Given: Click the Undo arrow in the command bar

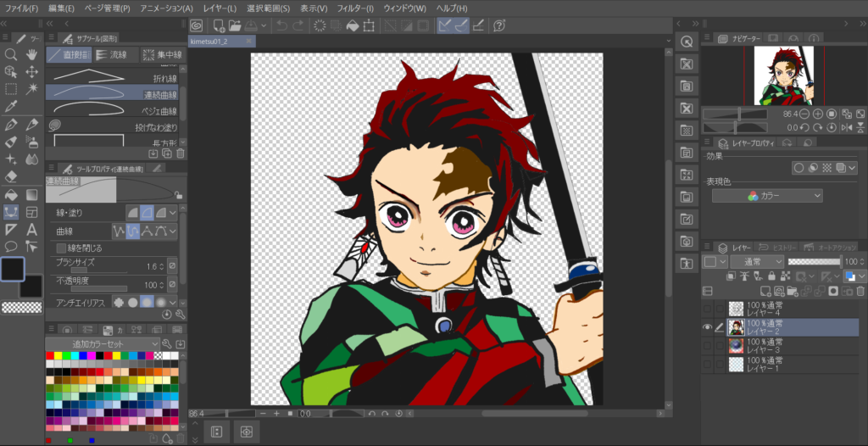Looking at the screenshot, I should tap(281, 25).
